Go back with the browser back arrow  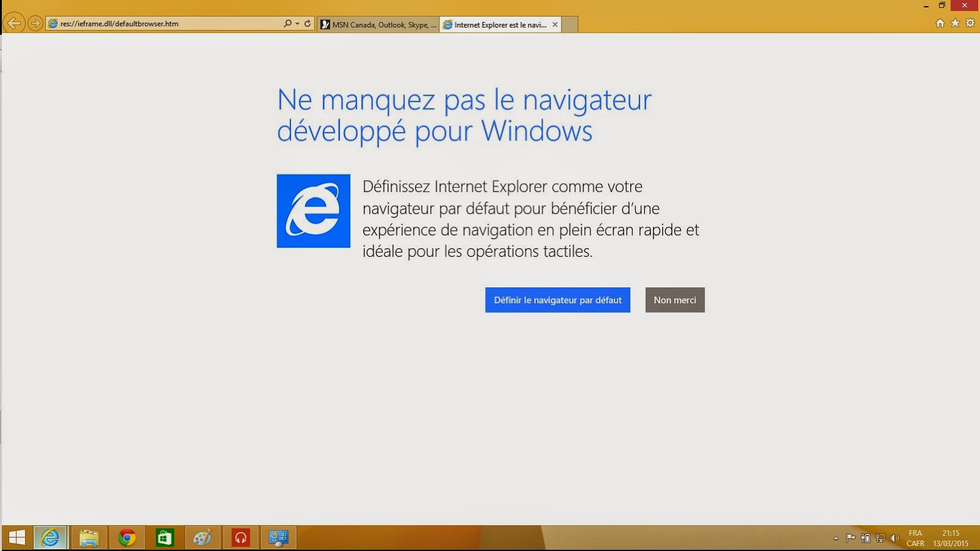pos(13,23)
